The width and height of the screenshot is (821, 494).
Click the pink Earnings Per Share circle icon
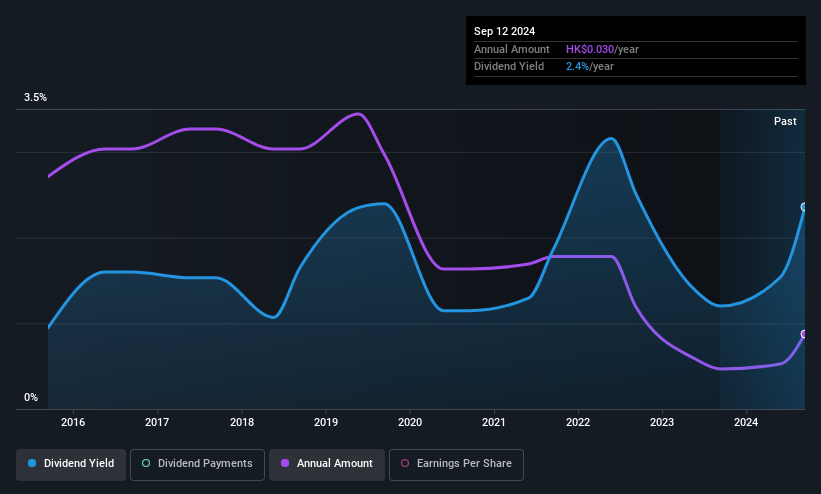405,463
